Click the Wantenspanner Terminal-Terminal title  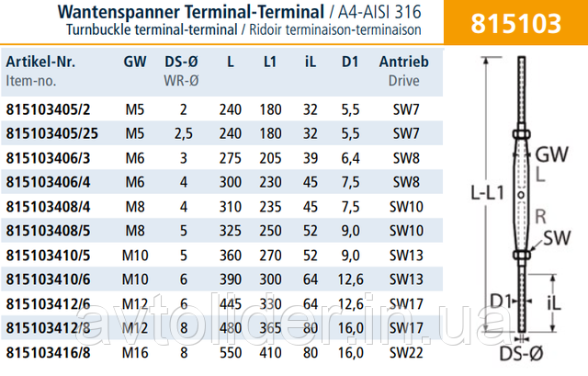pyautogui.click(x=191, y=12)
